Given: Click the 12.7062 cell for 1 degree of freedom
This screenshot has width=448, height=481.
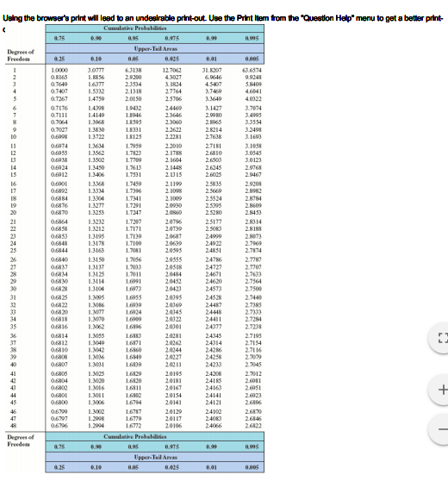Looking at the screenshot, I should [172, 70].
